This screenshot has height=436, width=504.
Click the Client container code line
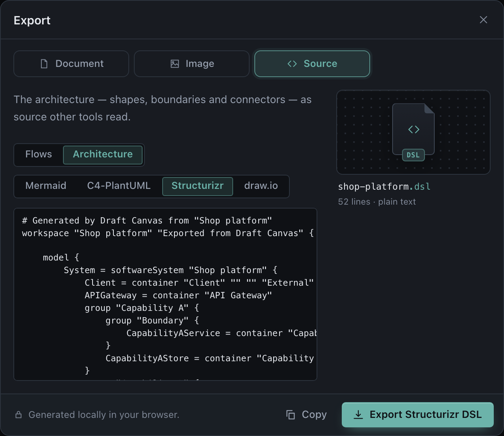pos(199,283)
